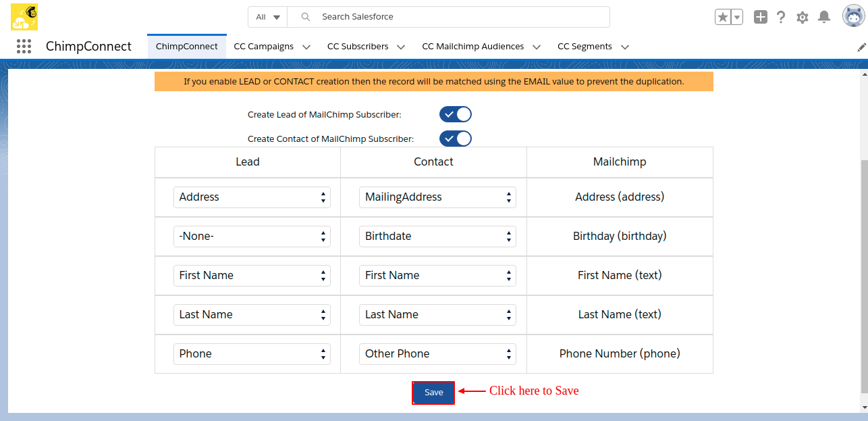The image size is (868, 421).
Task: Open the user profile avatar
Action: tap(853, 16)
